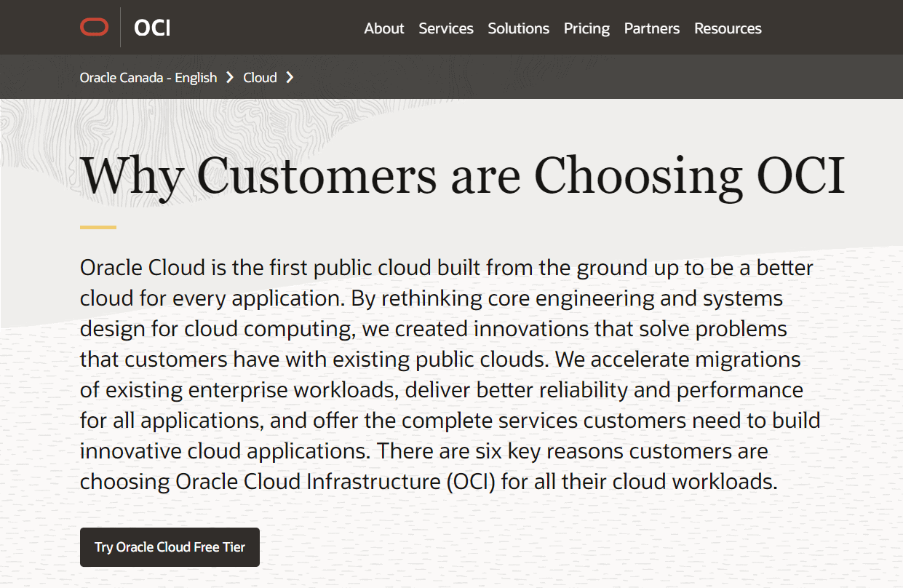Click the red Oracle logo icon

[95, 28]
